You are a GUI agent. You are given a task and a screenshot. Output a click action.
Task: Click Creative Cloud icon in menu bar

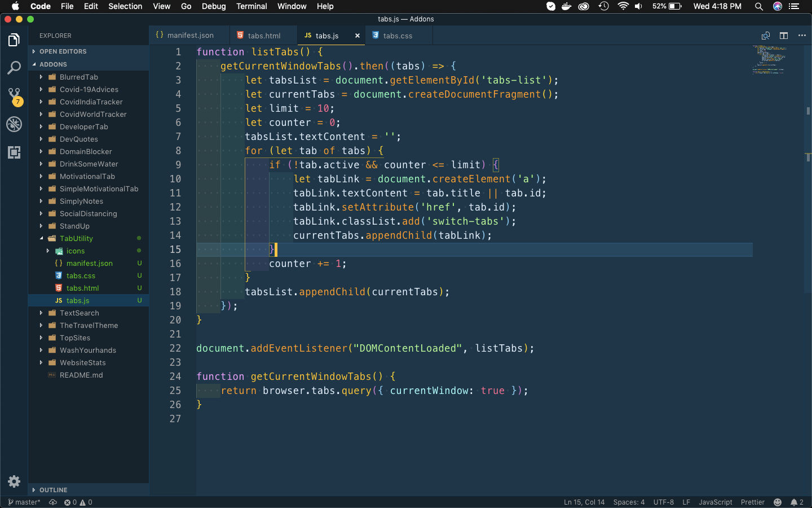tap(584, 6)
